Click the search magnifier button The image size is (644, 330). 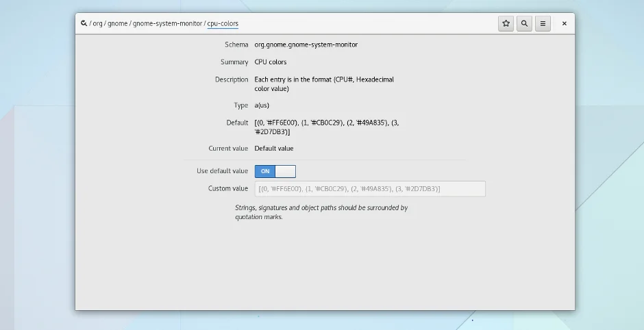tap(524, 23)
